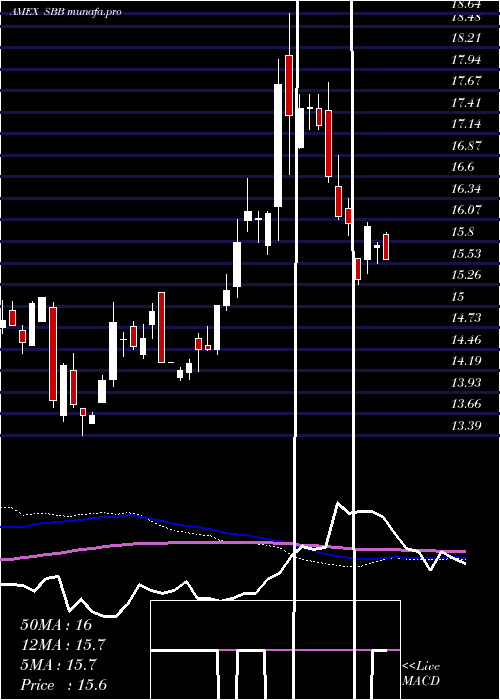Viewport: 500px width, 700px height.
Task: Select the 14.46 price axis label
Action: [467, 340]
